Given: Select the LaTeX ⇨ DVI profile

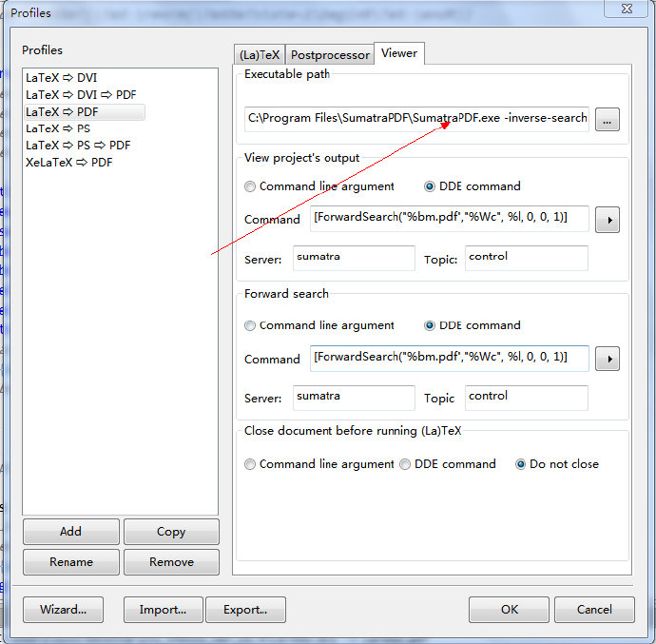Looking at the screenshot, I should 61,77.
